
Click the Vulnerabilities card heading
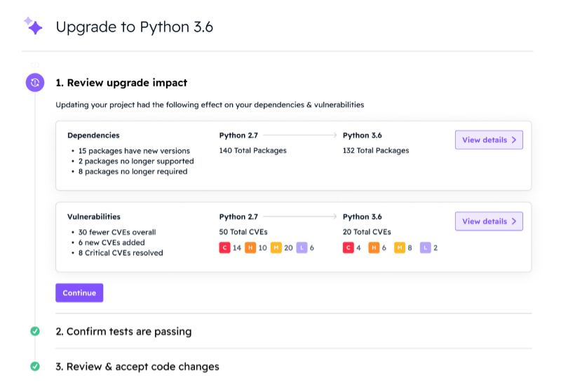(x=94, y=217)
